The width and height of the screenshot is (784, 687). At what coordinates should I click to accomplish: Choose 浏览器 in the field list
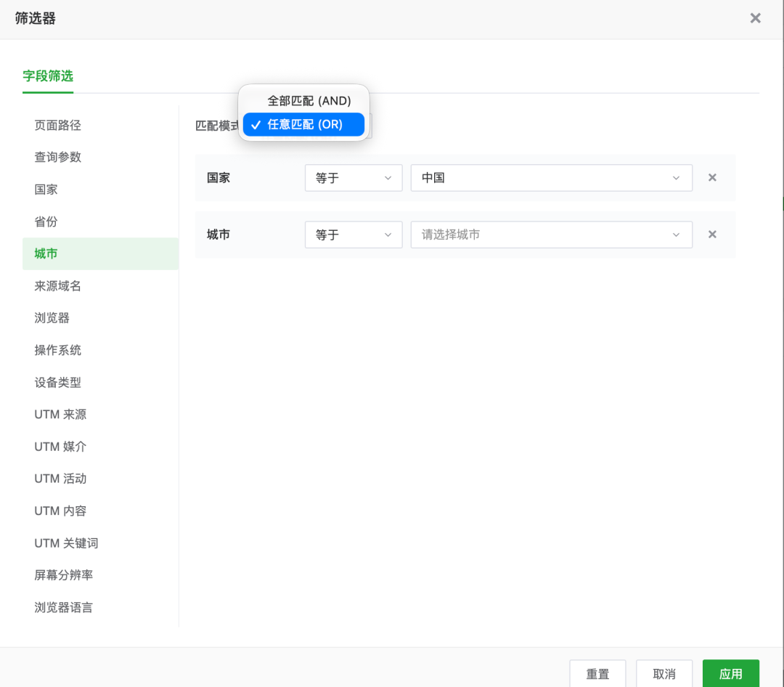pyautogui.click(x=100, y=318)
